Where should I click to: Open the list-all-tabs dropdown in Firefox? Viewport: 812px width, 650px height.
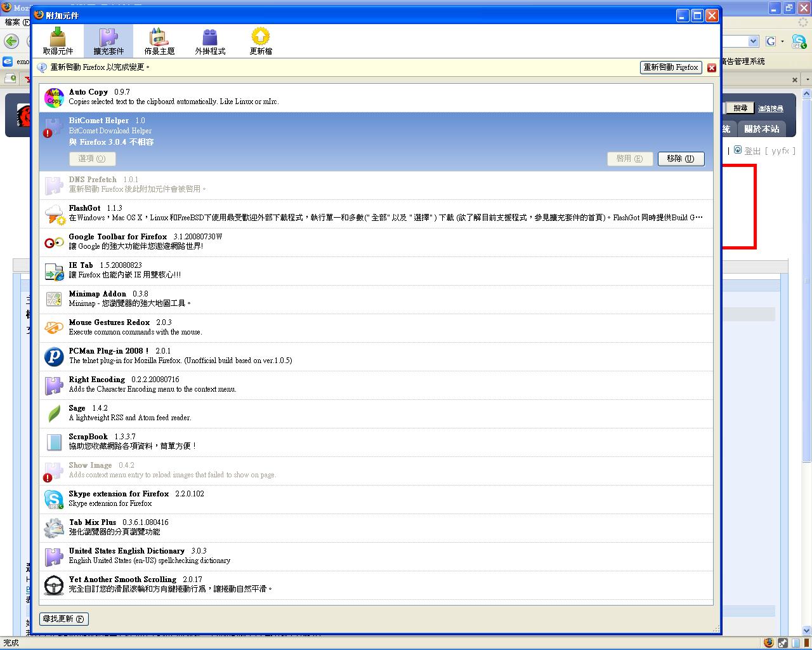coord(808,79)
